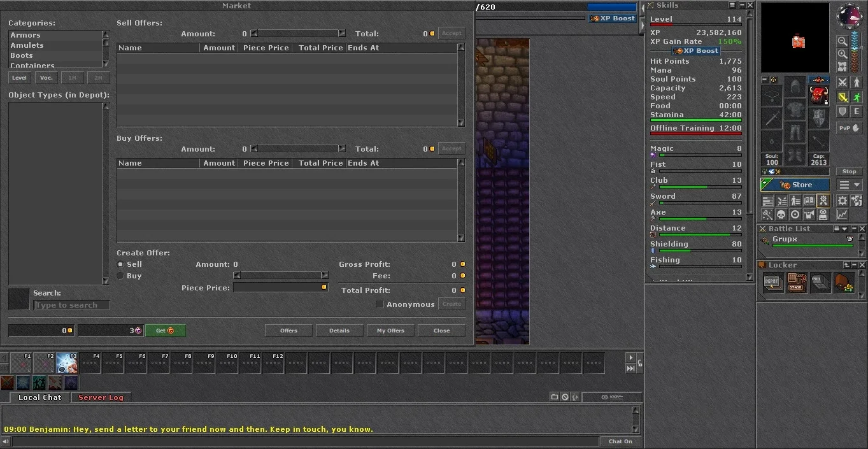
Task: Click the Market icon in Locker
Action: click(844, 283)
